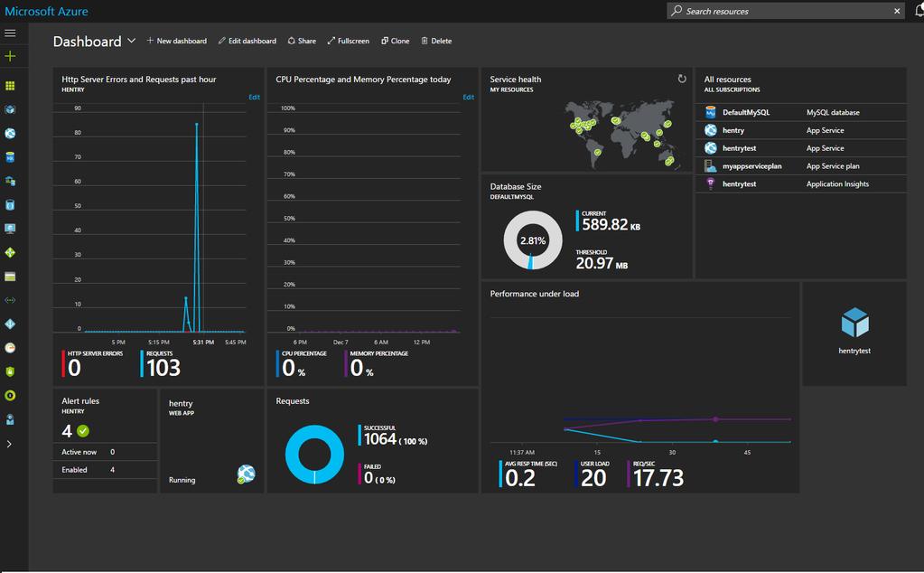This screenshot has height=573, width=924.
Task: Open the hentry web app globe icon
Action: [247, 474]
